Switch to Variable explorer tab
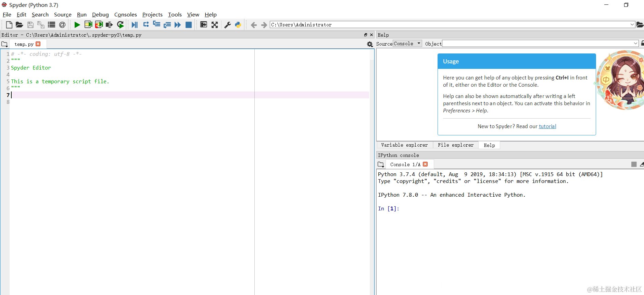The image size is (644, 295). [404, 145]
